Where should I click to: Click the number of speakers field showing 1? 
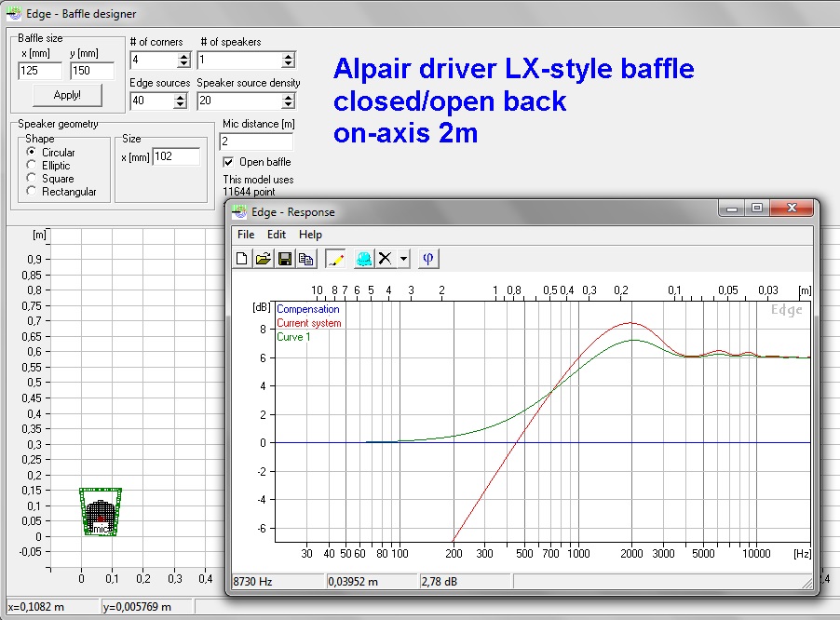click(x=239, y=60)
